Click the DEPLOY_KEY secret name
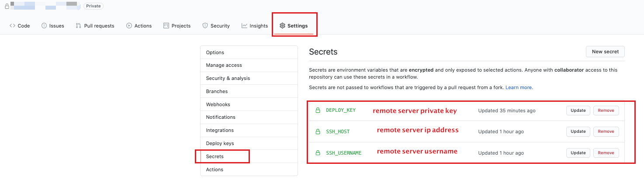Image resolution: width=644 pixels, height=180 pixels. click(341, 110)
